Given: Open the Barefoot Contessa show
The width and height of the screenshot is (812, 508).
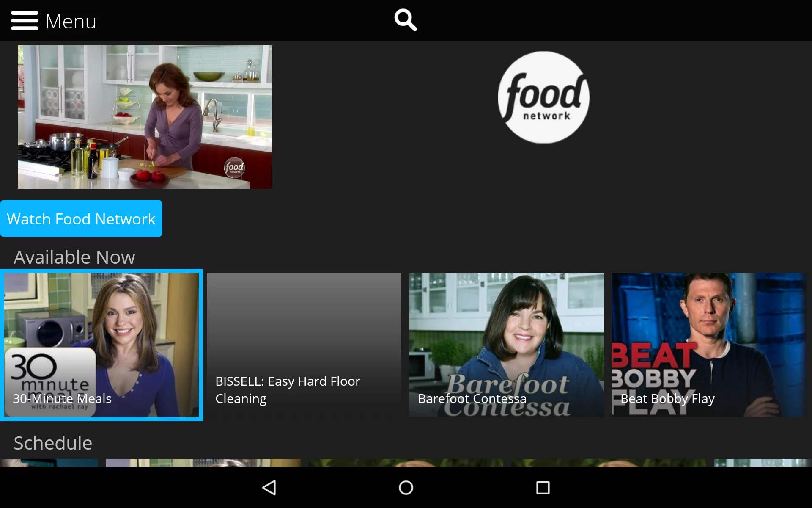Looking at the screenshot, I should 506,345.
